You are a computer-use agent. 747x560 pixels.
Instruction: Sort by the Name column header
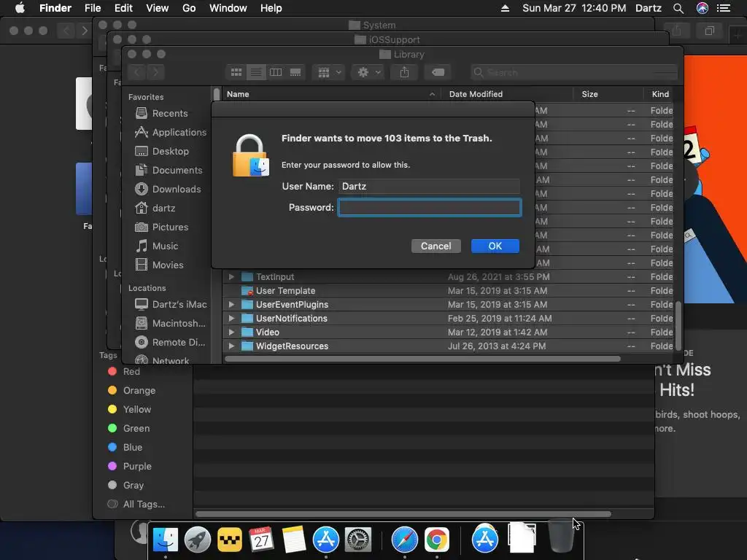click(331, 94)
